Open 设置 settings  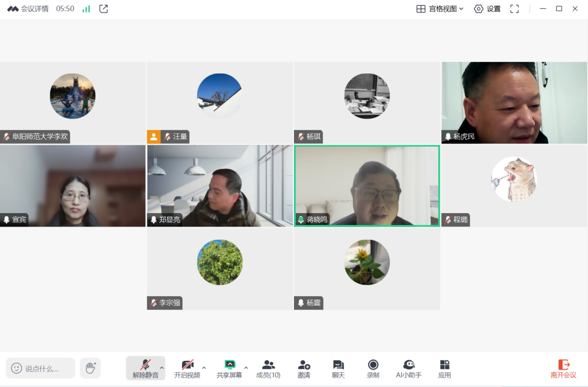click(x=487, y=9)
